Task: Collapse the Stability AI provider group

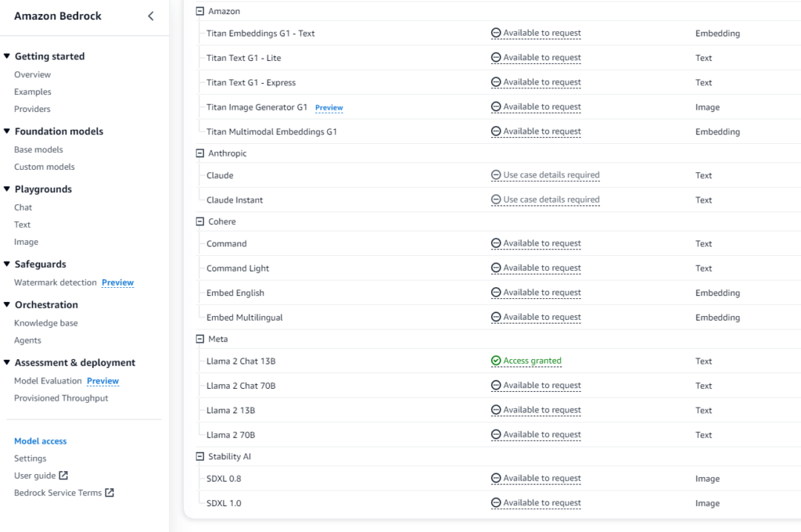Action: point(200,456)
